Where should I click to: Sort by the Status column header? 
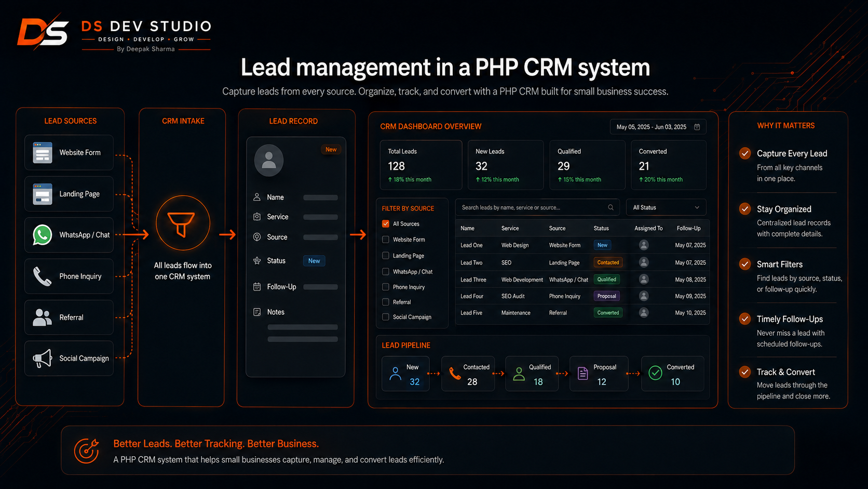pos(601,228)
